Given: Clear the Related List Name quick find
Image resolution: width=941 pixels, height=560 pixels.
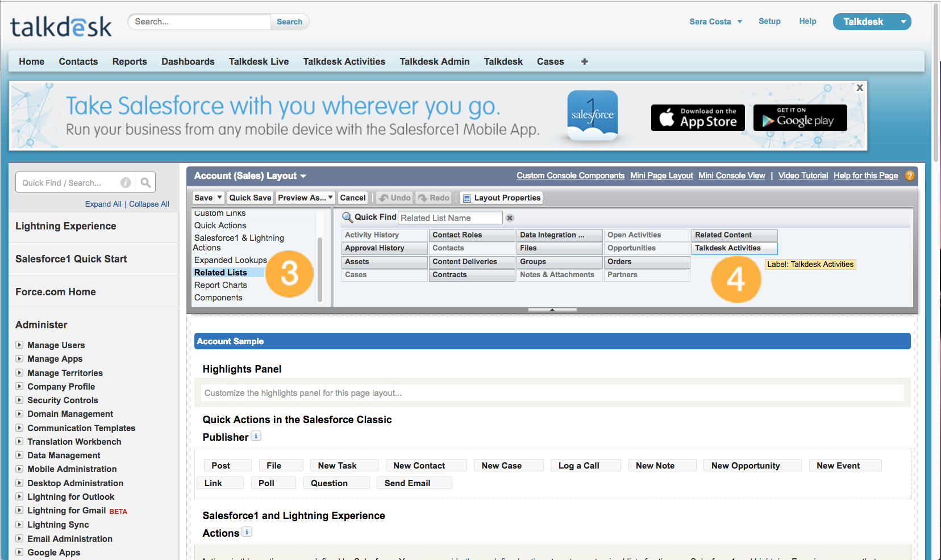Looking at the screenshot, I should coord(510,218).
